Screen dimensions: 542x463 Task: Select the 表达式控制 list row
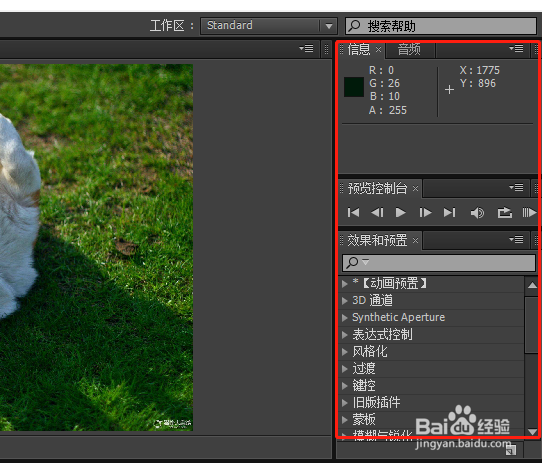tap(431, 335)
